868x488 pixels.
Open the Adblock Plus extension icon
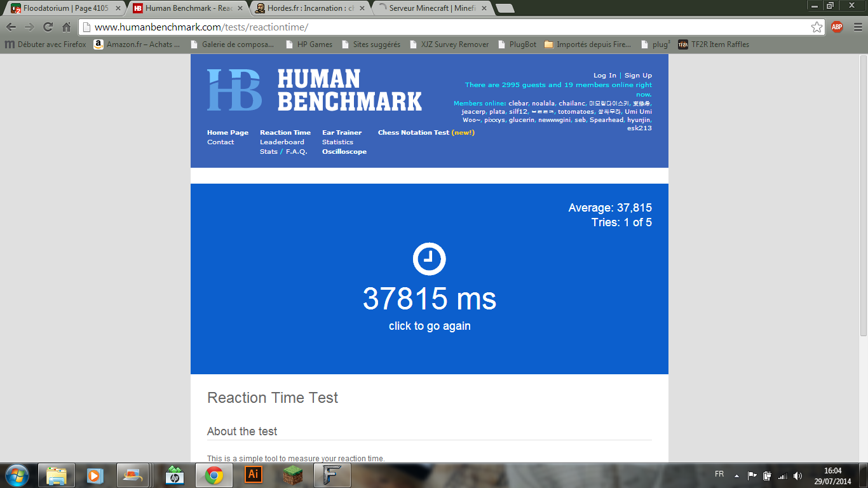coord(837,27)
